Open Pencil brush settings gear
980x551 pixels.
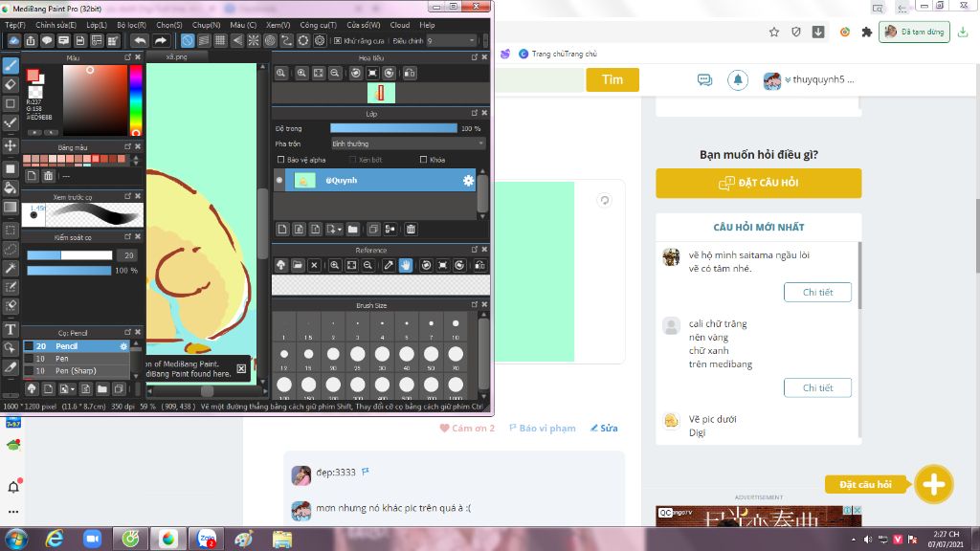[123, 346]
